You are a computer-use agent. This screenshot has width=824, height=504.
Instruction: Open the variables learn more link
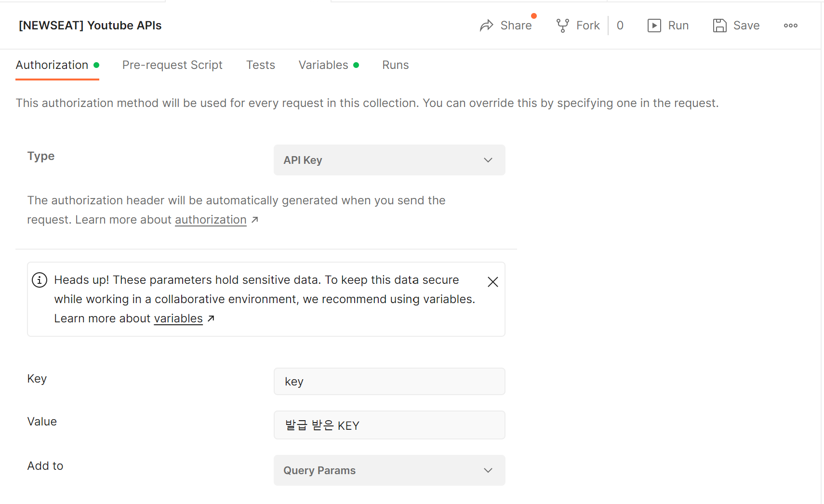pos(178,318)
